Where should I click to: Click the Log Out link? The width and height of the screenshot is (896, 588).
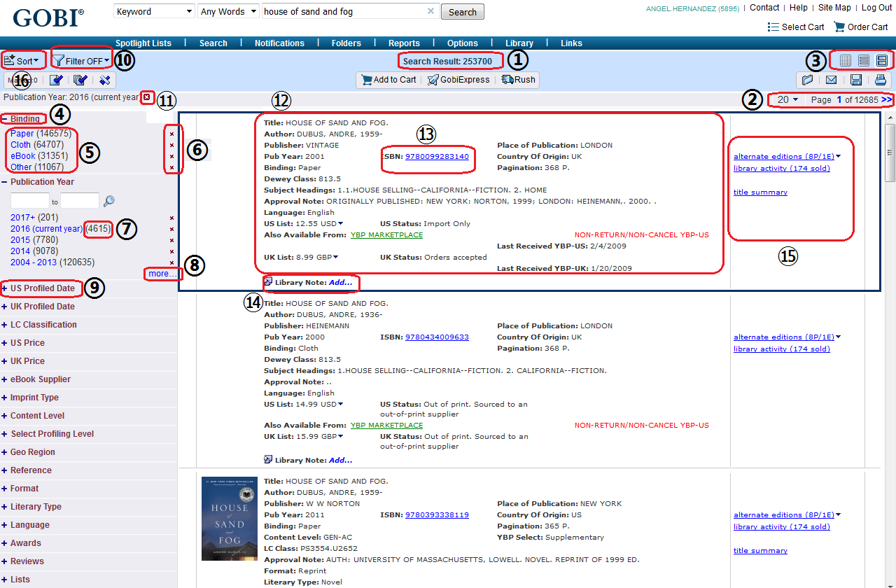click(876, 8)
